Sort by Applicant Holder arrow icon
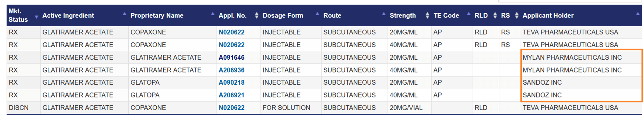 (x=638, y=14)
